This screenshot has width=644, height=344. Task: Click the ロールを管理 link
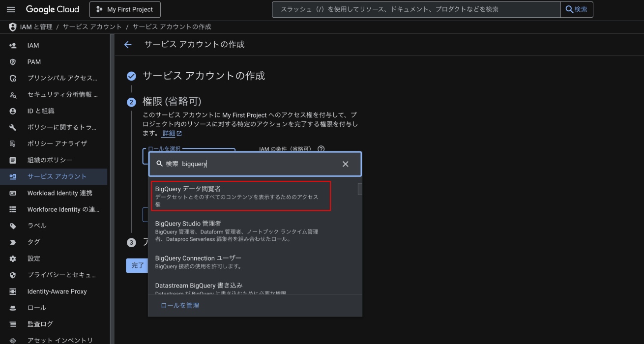coord(180,305)
